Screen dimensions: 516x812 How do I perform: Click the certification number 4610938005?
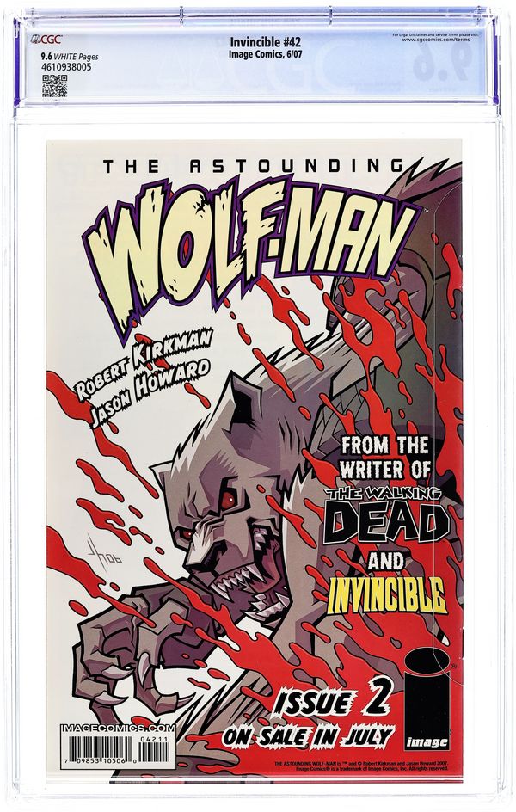pyautogui.click(x=62, y=67)
